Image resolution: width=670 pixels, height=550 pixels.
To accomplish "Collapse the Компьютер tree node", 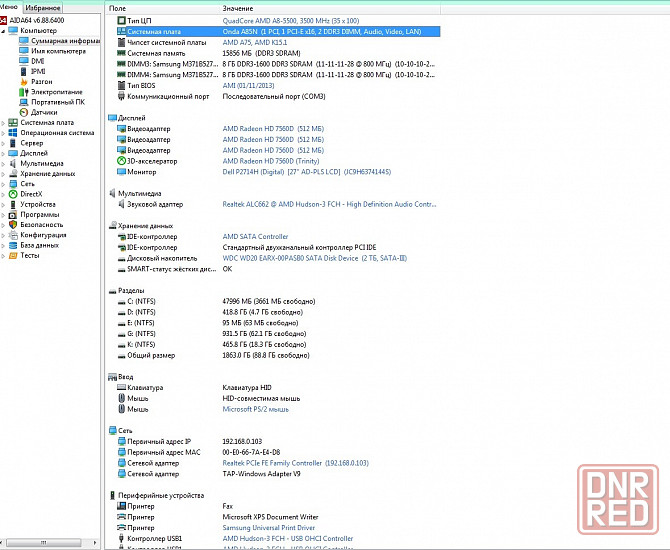I will click(3, 31).
